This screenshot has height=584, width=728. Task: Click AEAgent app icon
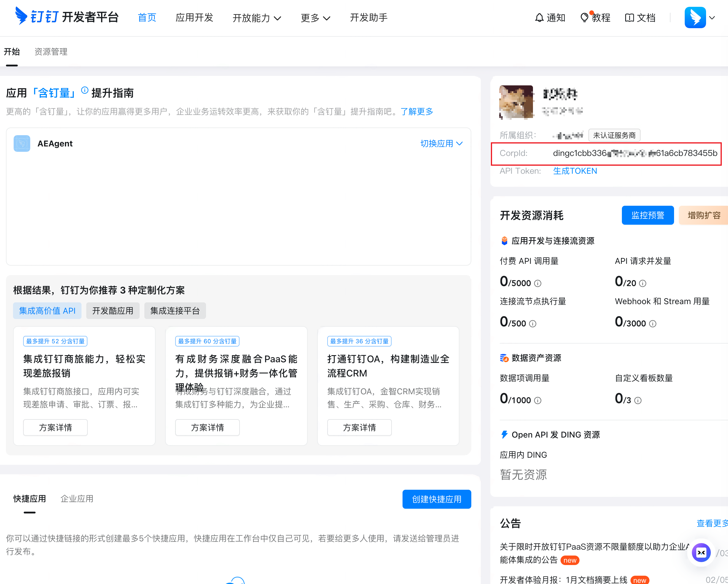click(x=22, y=143)
